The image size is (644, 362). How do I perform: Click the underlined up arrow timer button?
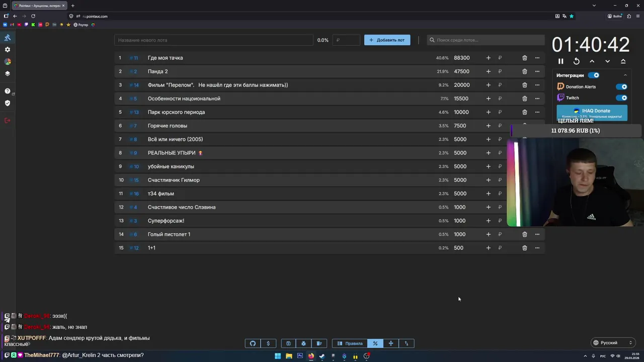click(623, 61)
